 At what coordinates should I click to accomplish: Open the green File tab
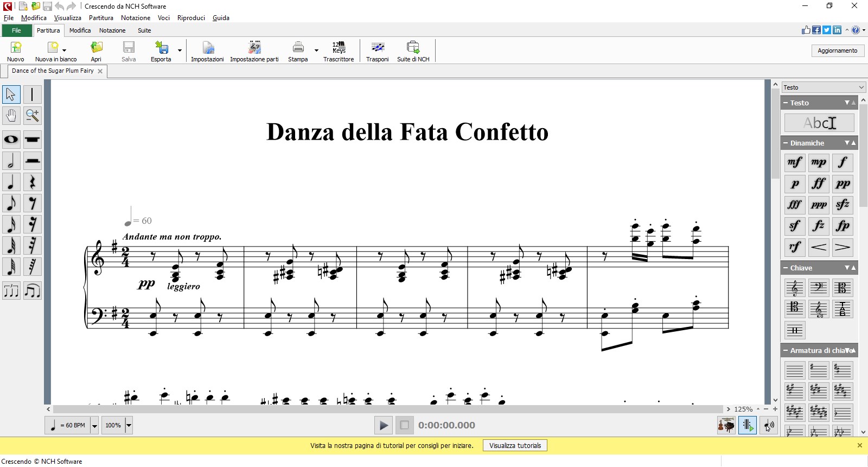[x=17, y=30]
